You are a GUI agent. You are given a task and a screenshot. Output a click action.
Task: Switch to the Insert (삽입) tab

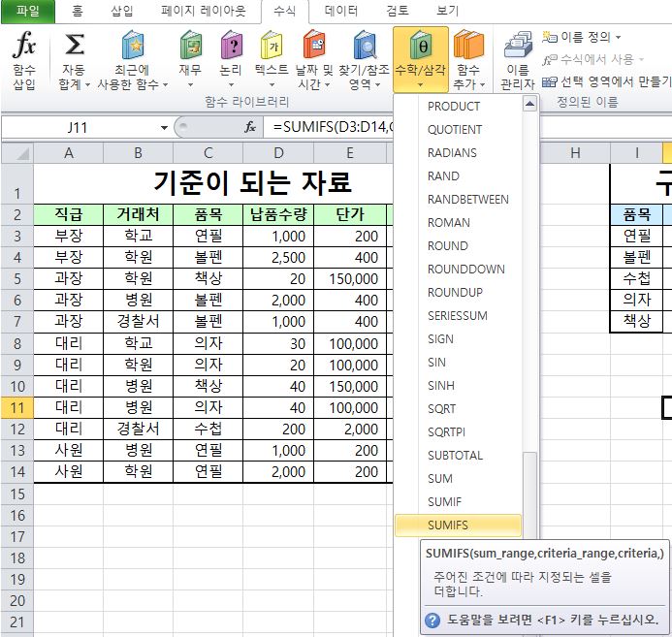click(x=122, y=11)
